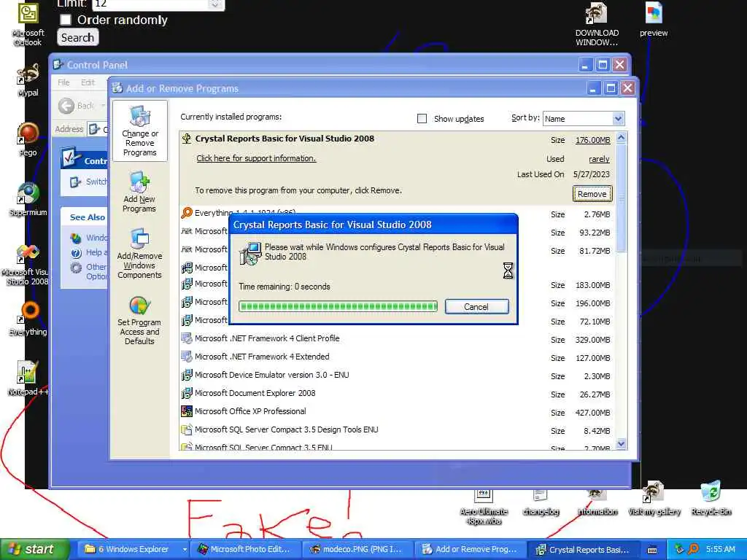747x560 pixels.
Task: Click SQL Server Compact Design Tools icon
Action: pos(187,429)
